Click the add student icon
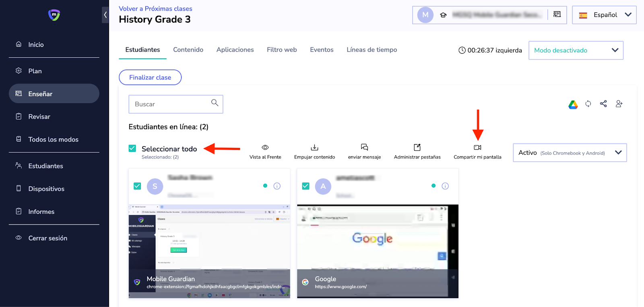 (619, 104)
